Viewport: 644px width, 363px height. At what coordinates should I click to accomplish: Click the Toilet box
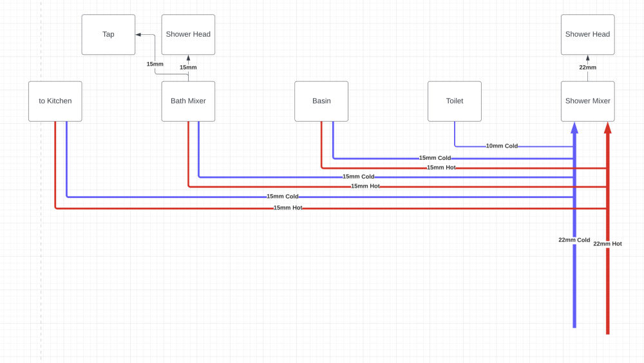coord(455,101)
